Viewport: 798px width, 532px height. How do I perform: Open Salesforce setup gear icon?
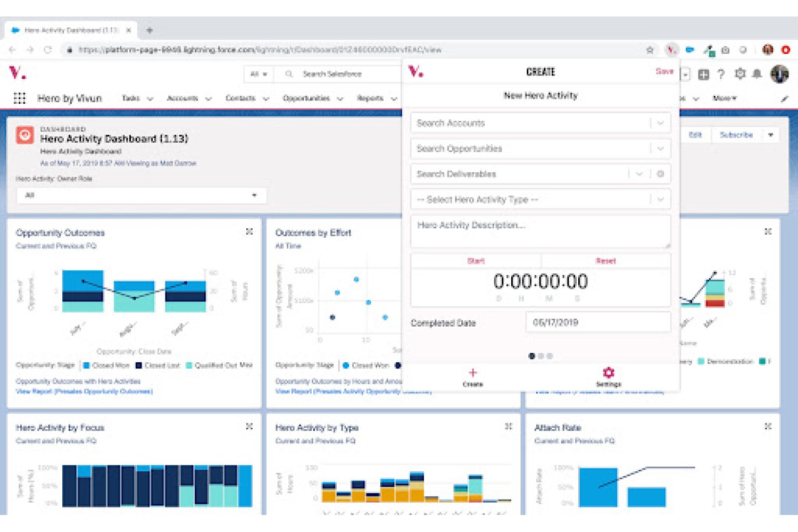[x=740, y=74]
